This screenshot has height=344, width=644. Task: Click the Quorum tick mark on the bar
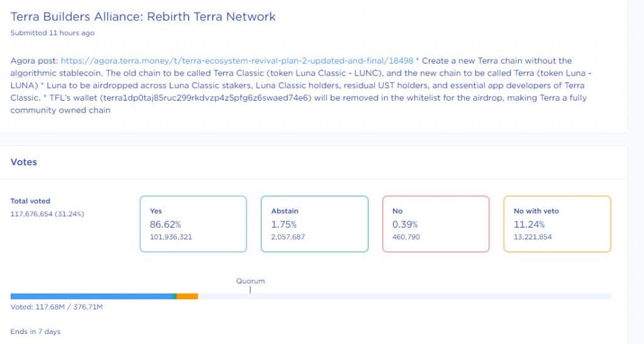tap(250, 290)
